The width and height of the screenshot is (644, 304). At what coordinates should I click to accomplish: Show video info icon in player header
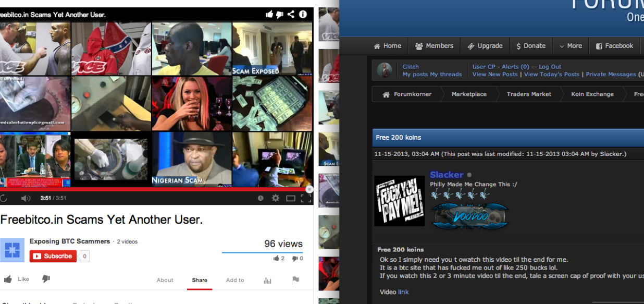(x=303, y=15)
